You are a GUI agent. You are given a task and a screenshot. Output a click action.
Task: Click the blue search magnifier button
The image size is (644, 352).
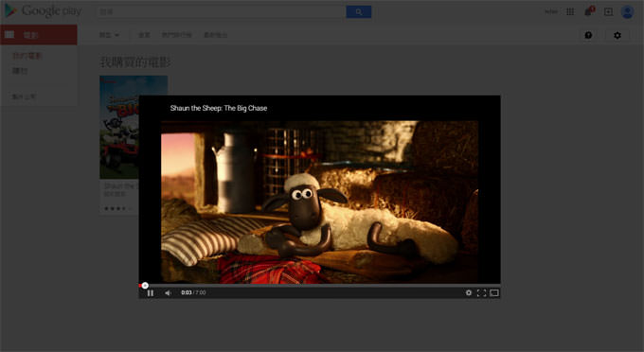pos(359,12)
